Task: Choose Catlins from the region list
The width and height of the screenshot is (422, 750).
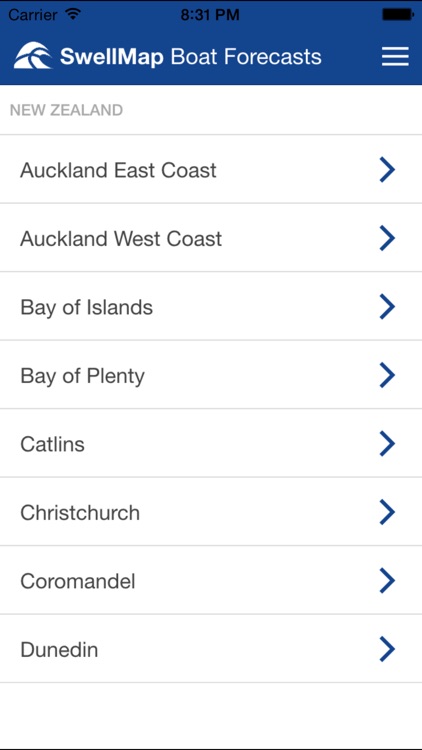Action: coord(211,443)
